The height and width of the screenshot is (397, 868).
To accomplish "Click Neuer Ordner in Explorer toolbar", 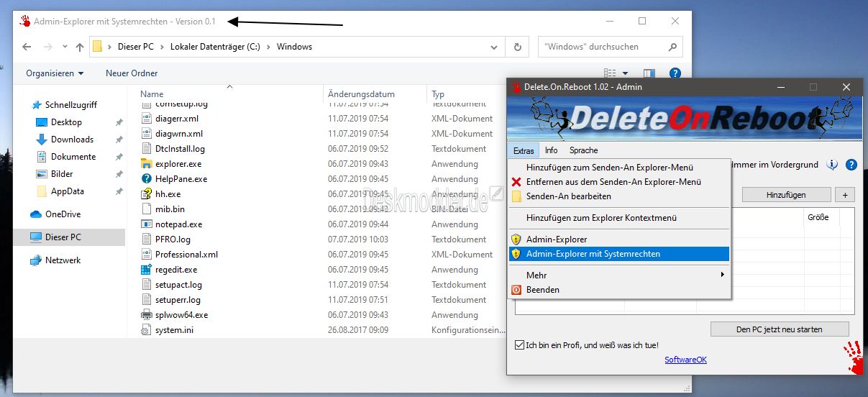I will (x=132, y=73).
